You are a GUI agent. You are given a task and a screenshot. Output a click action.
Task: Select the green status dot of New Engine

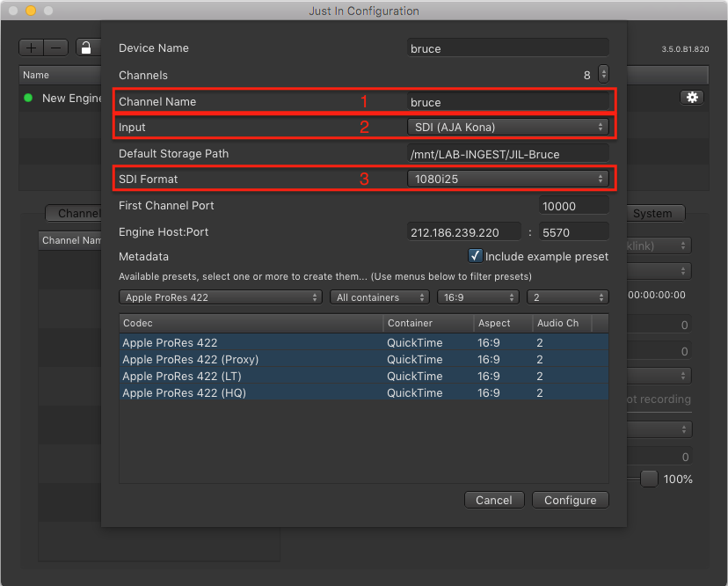point(28,98)
